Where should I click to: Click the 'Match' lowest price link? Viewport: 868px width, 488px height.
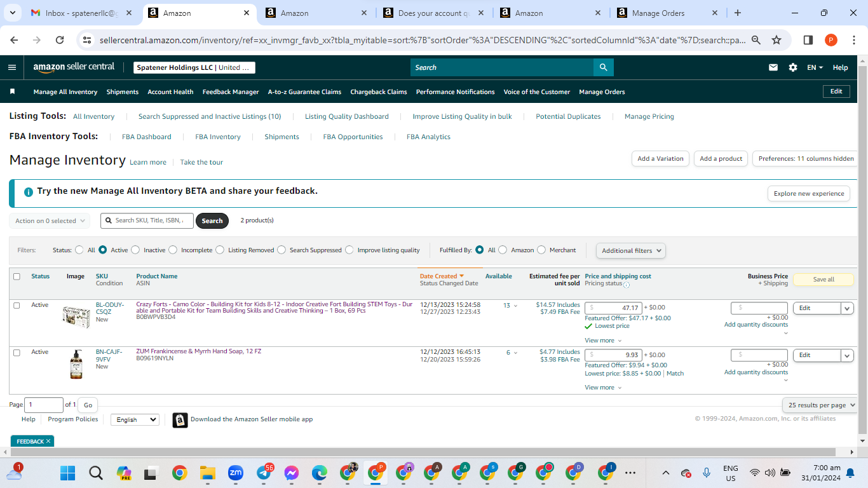675,374
